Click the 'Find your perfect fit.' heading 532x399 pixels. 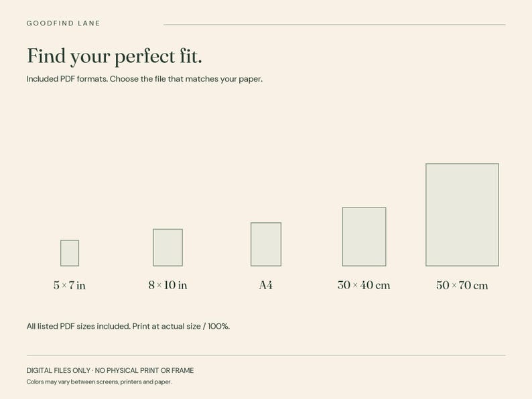point(115,56)
